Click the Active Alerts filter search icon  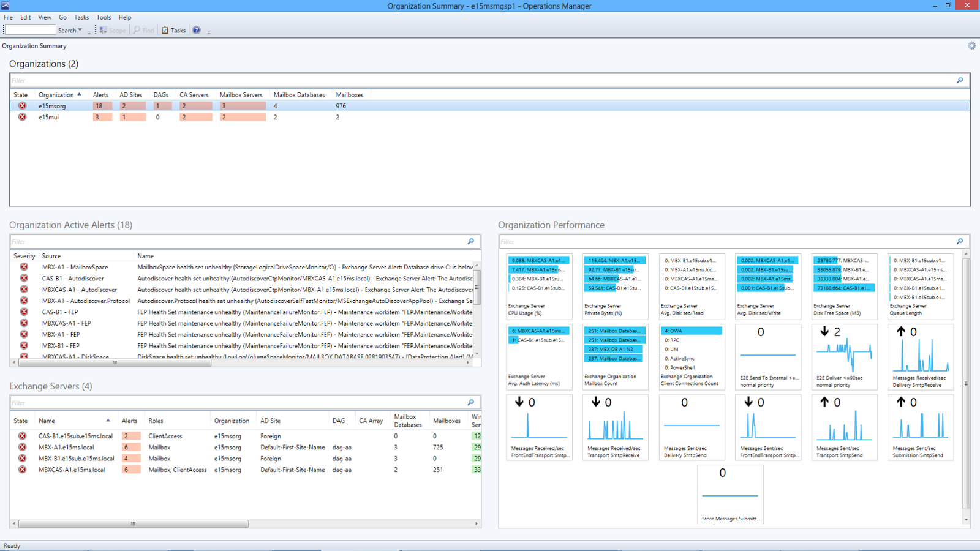[x=471, y=242]
